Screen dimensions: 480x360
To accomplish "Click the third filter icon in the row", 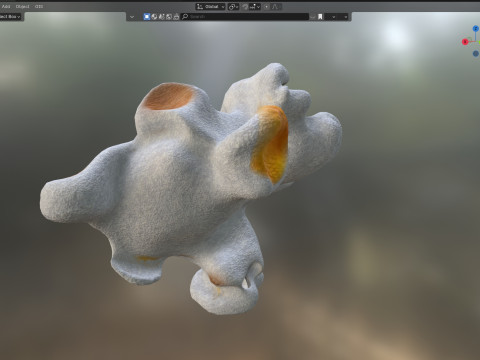I will pyautogui.click(x=161, y=17).
